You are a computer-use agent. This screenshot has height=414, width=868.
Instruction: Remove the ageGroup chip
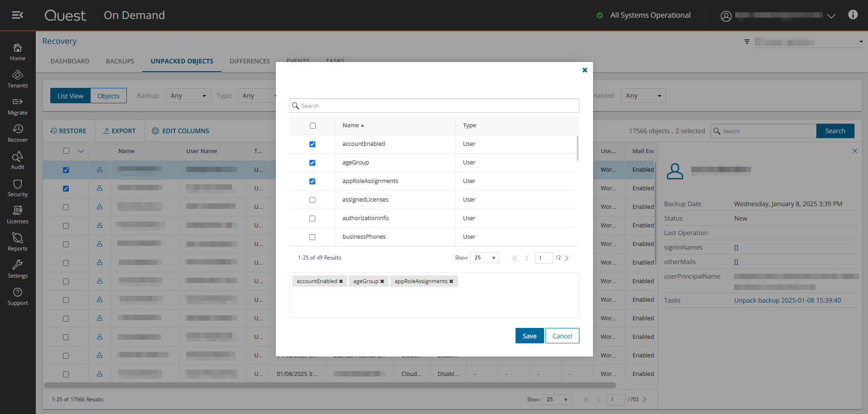tap(382, 281)
